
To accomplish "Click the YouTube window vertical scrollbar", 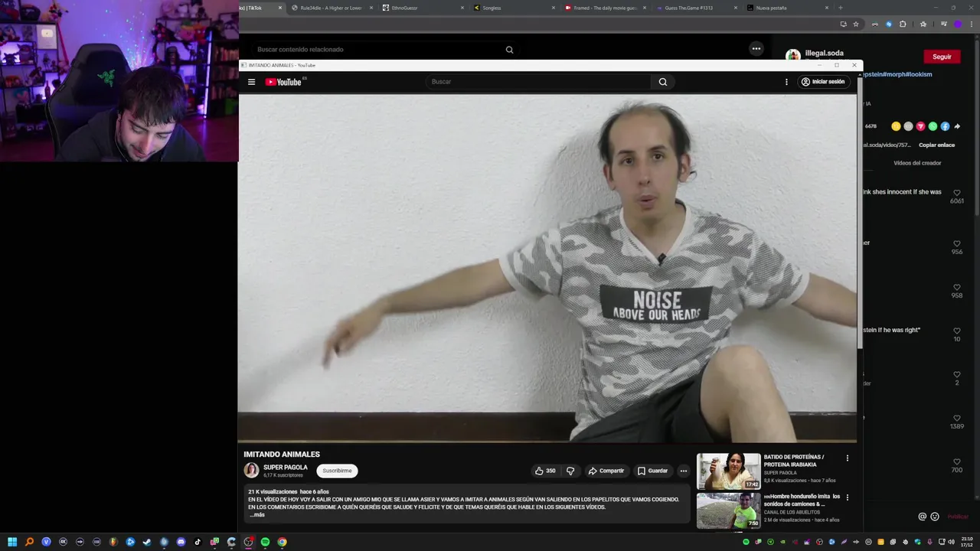I will coord(860,214).
